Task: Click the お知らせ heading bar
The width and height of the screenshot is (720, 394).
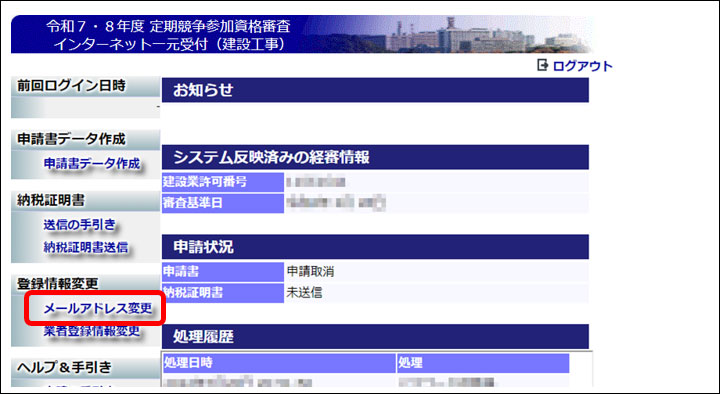Action: click(375, 90)
